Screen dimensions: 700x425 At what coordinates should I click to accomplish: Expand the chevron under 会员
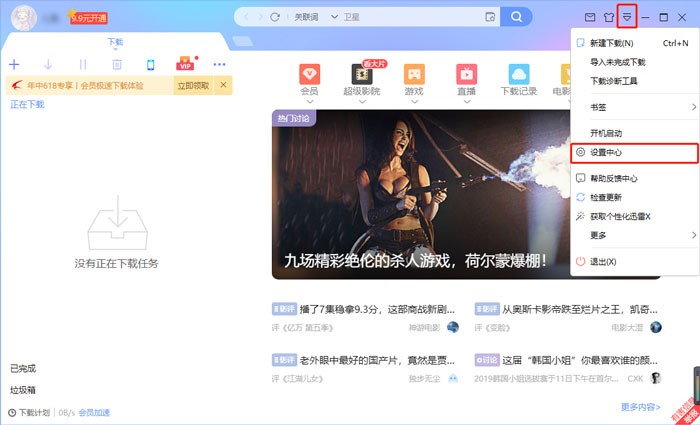point(309,102)
